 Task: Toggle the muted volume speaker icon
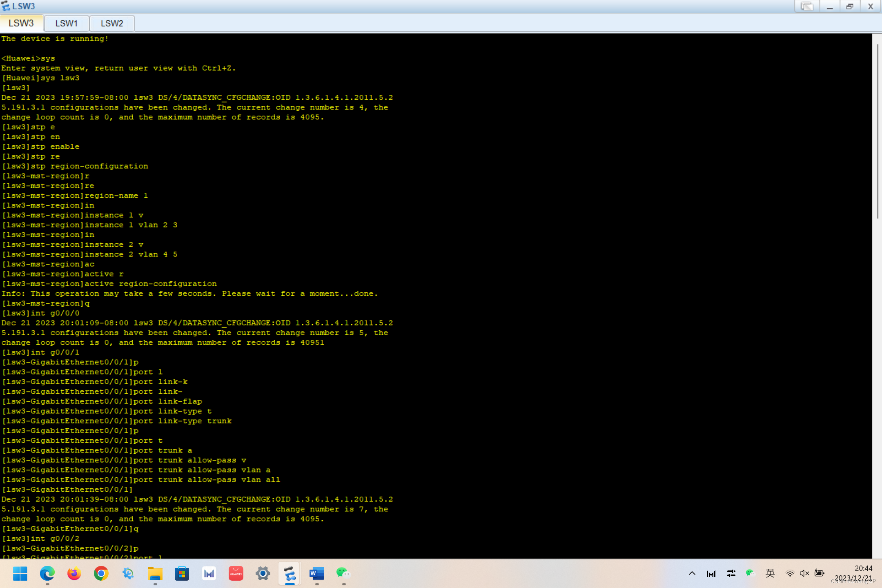coord(804,573)
